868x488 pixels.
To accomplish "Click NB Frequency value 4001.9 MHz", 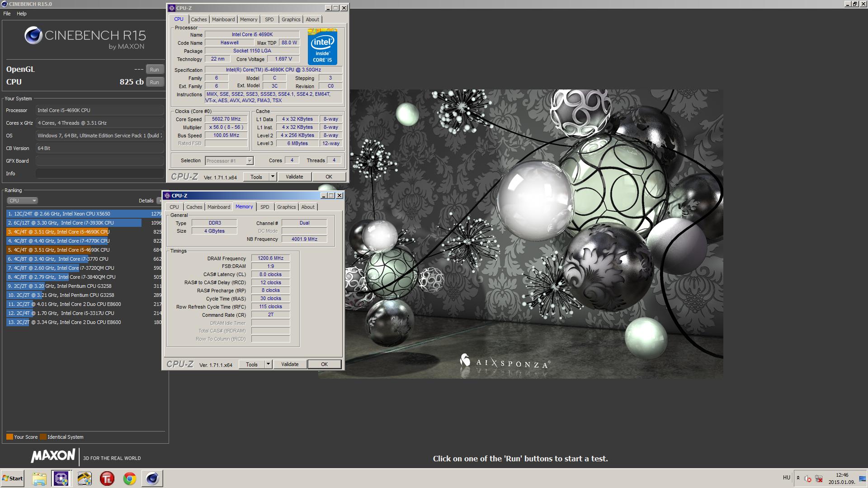I will [x=304, y=239].
